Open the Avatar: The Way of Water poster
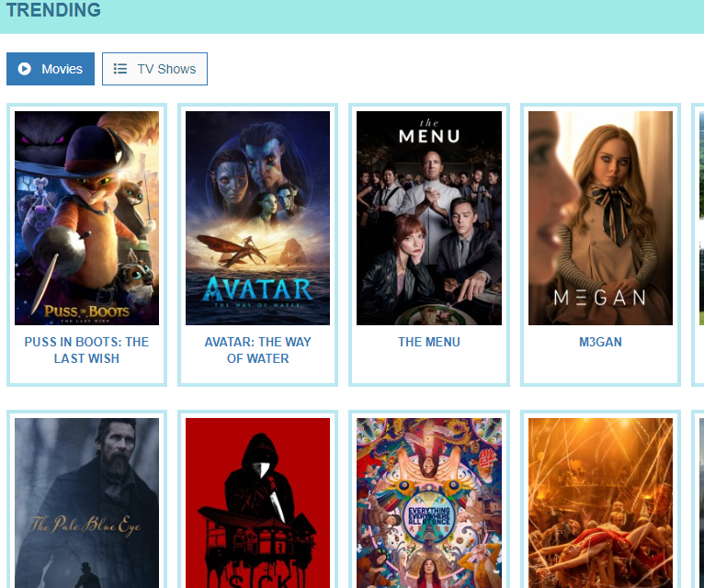The image size is (704, 588). 257,218
